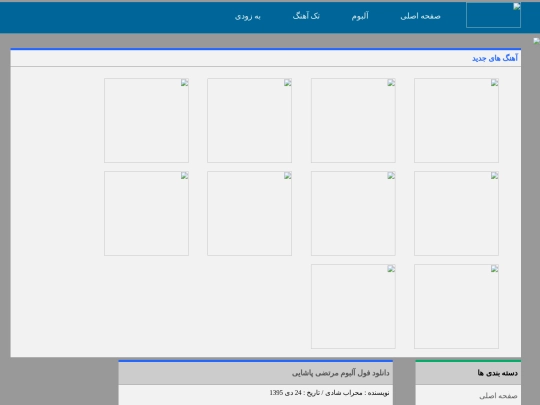Open second-row third-from-right song thumbnail

coord(249,214)
